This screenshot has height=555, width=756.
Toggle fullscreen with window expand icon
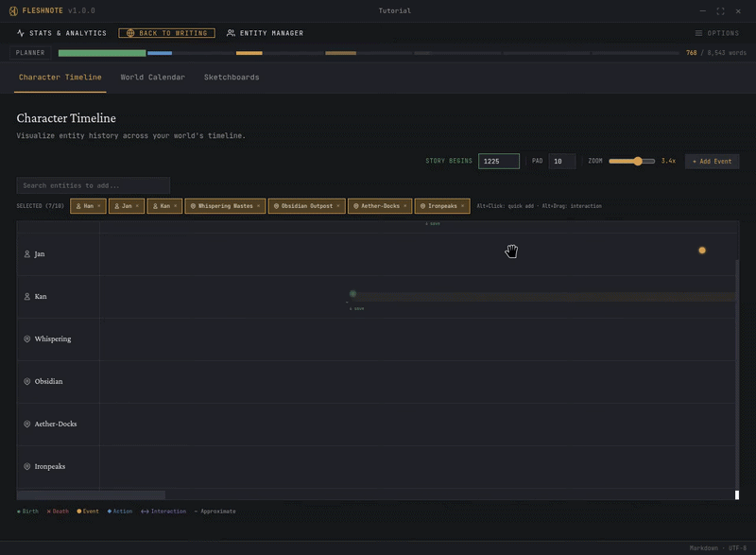pos(720,11)
